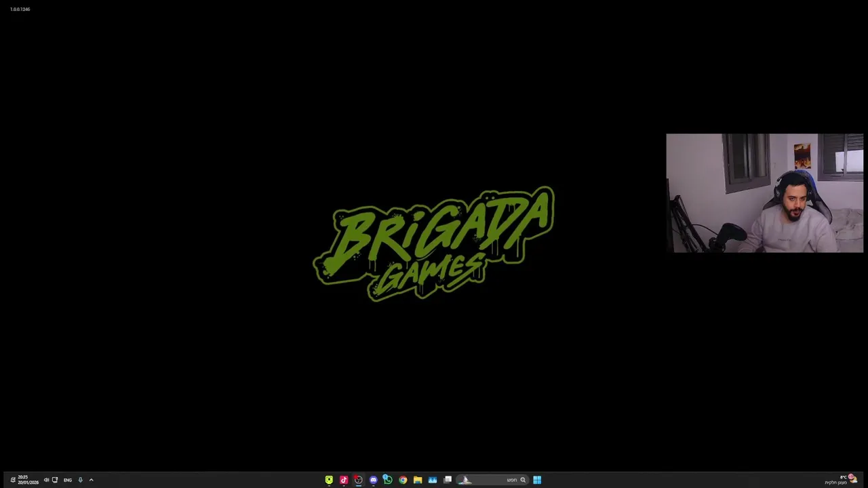The height and width of the screenshot is (488, 868).
Task: Expand the hidden tray icons chevron
Action: [91, 480]
